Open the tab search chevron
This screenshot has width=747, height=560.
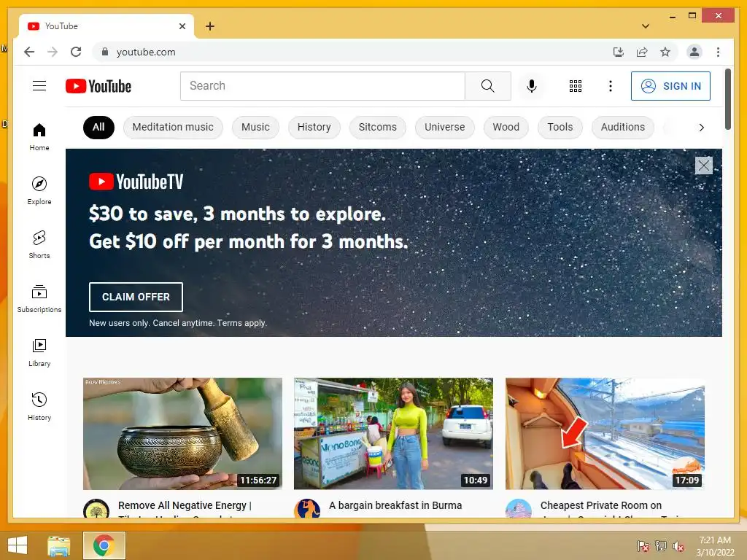coord(645,26)
